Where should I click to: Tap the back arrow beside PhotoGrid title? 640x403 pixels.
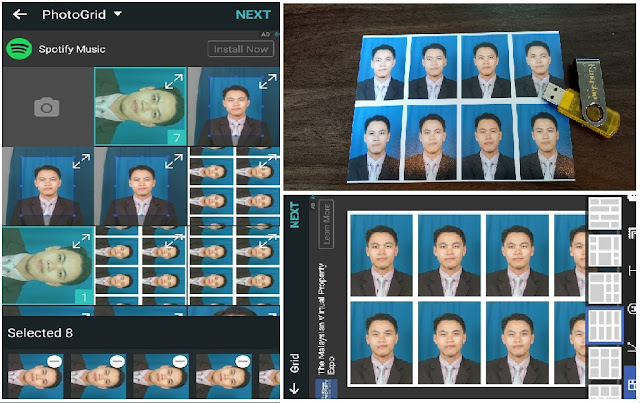tap(20, 15)
